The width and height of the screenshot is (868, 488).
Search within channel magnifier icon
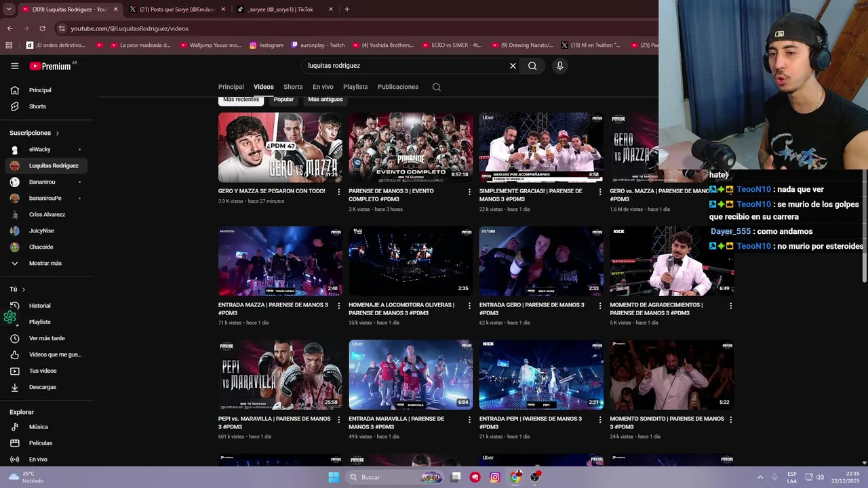click(x=436, y=87)
